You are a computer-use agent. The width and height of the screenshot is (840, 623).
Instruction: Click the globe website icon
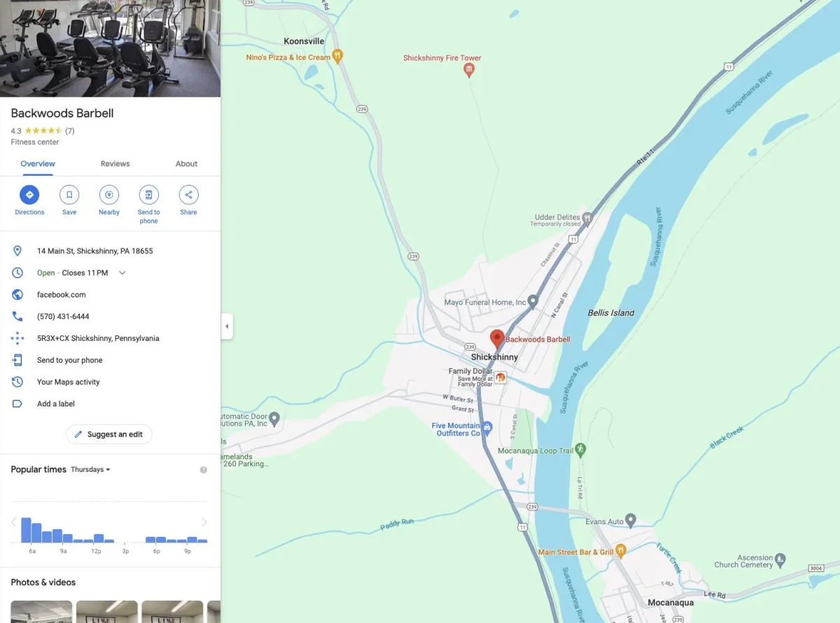tap(17, 295)
